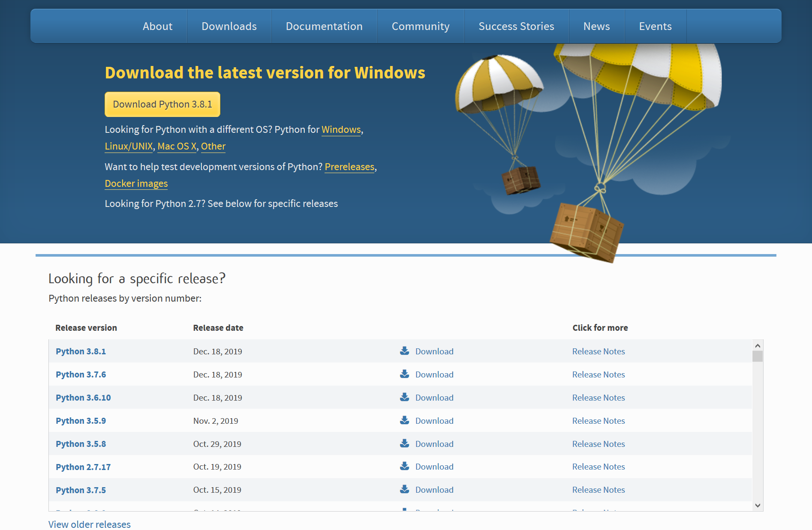
Task: Click the Release version column header
Action: coord(86,328)
